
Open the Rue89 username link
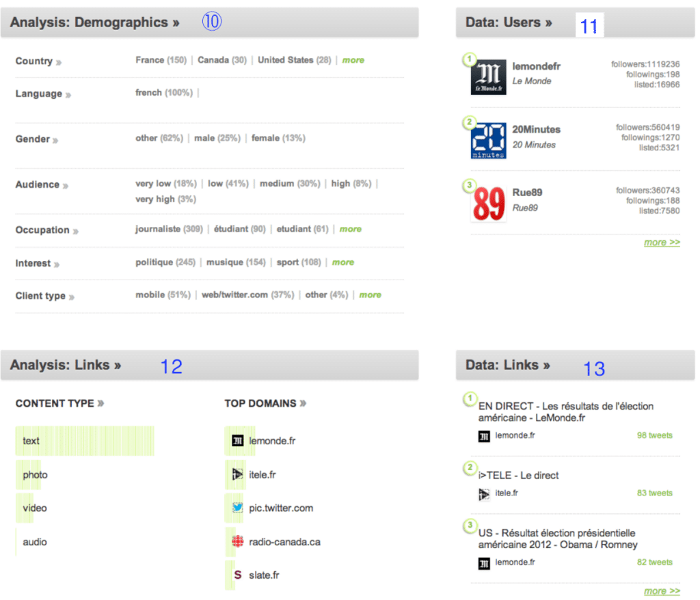click(527, 193)
